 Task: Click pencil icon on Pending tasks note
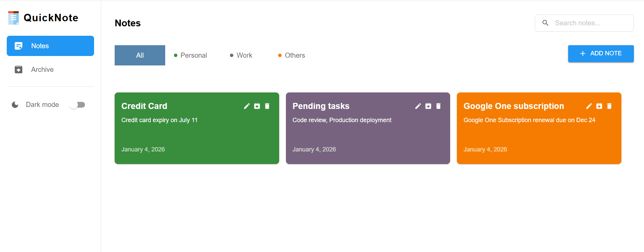[418, 106]
